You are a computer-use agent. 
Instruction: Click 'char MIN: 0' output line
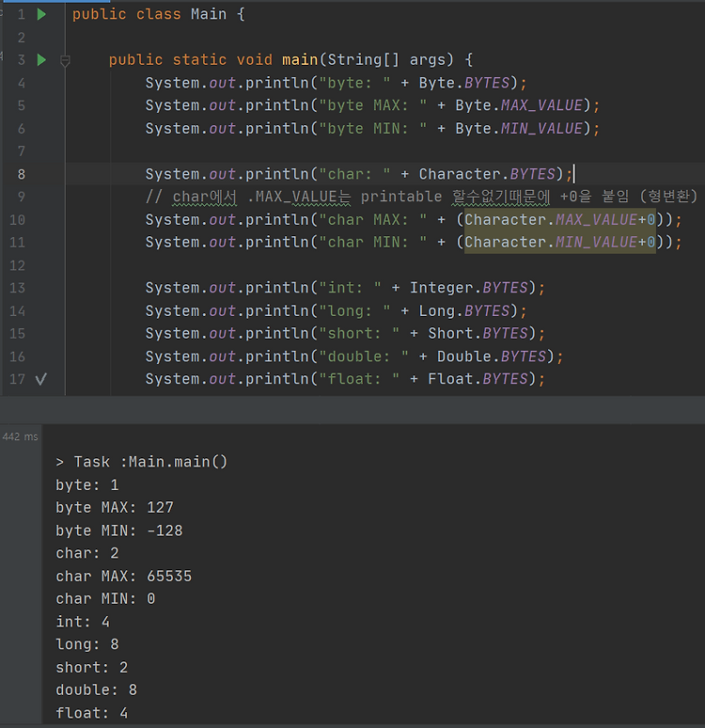point(105,599)
